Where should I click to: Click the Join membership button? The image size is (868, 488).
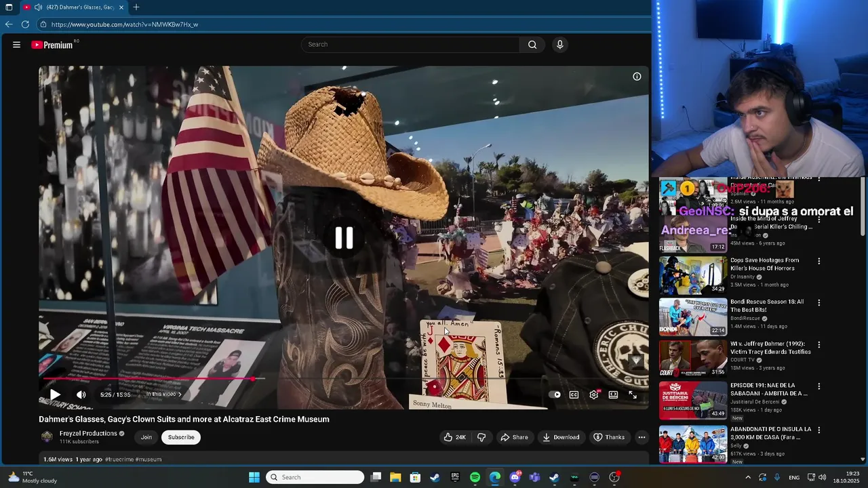point(146,437)
